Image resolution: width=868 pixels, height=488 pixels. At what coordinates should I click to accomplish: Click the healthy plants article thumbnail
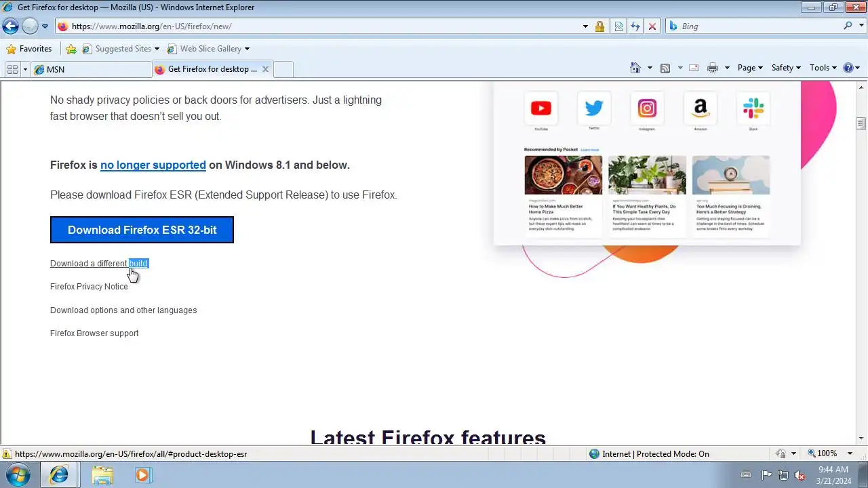[647, 175]
